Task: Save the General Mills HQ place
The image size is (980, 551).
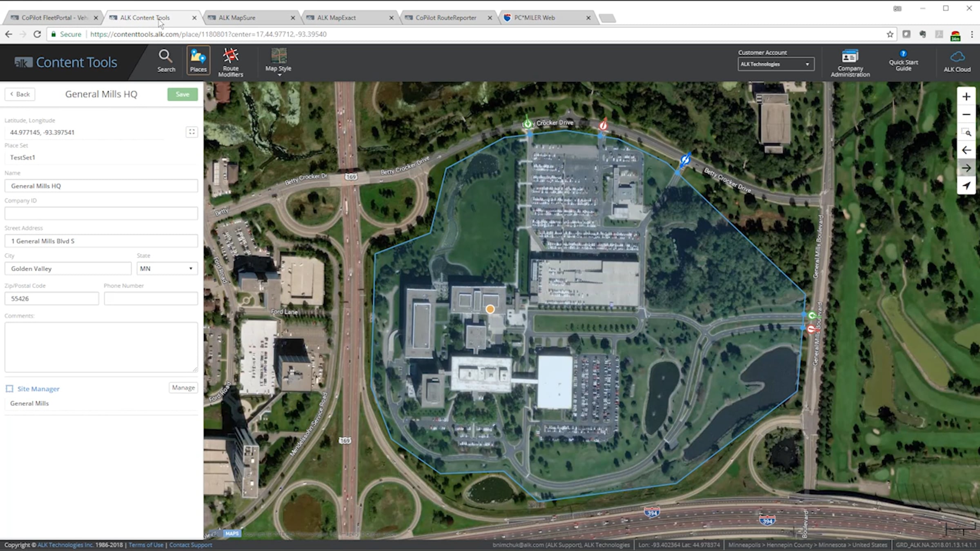Action: click(x=183, y=94)
